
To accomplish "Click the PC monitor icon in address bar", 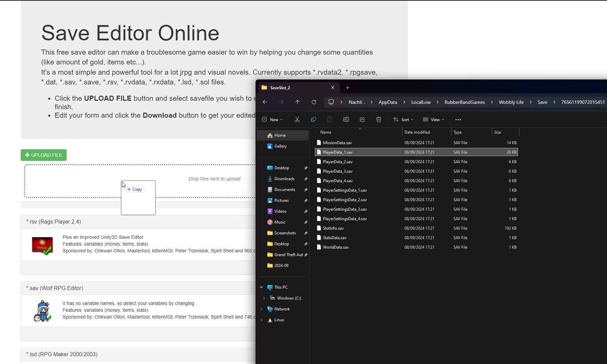I will 331,102.
